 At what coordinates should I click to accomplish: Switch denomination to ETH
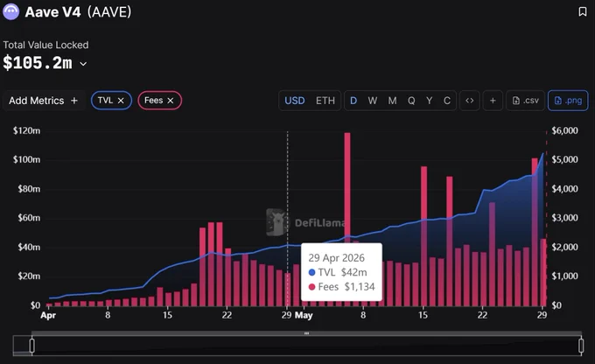click(x=325, y=101)
